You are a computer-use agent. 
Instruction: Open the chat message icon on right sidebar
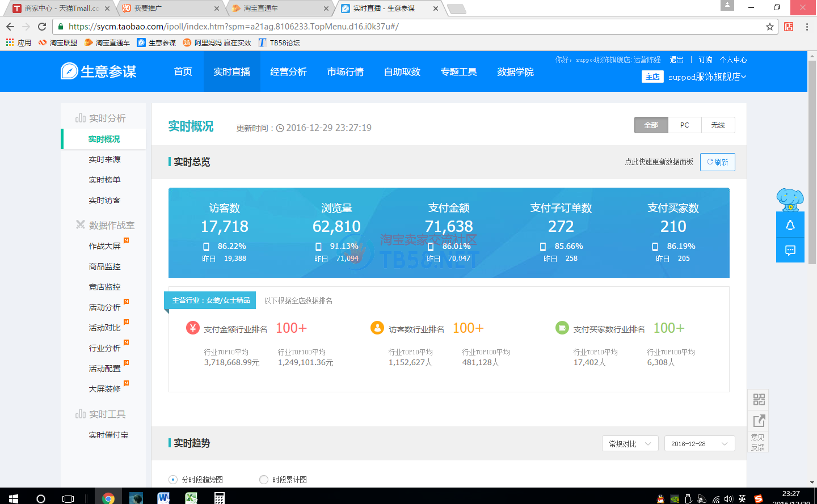pyautogui.click(x=790, y=250)
